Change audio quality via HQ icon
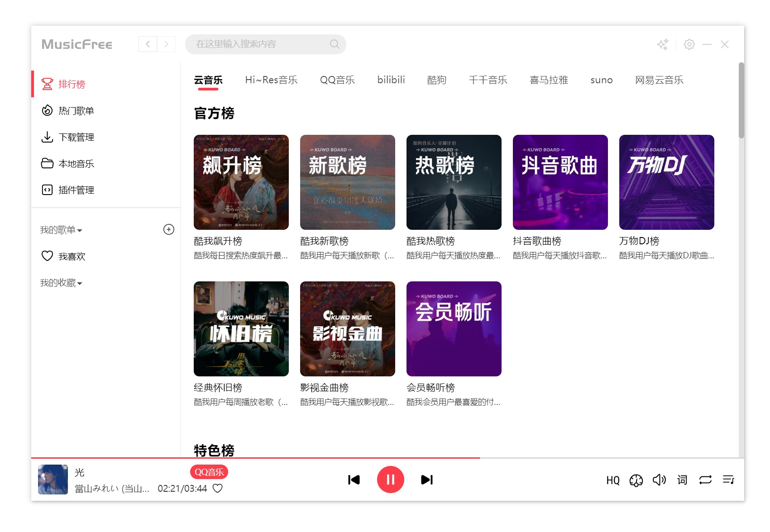770x532 pixels. pyautogui.click(x=613, y=480)
